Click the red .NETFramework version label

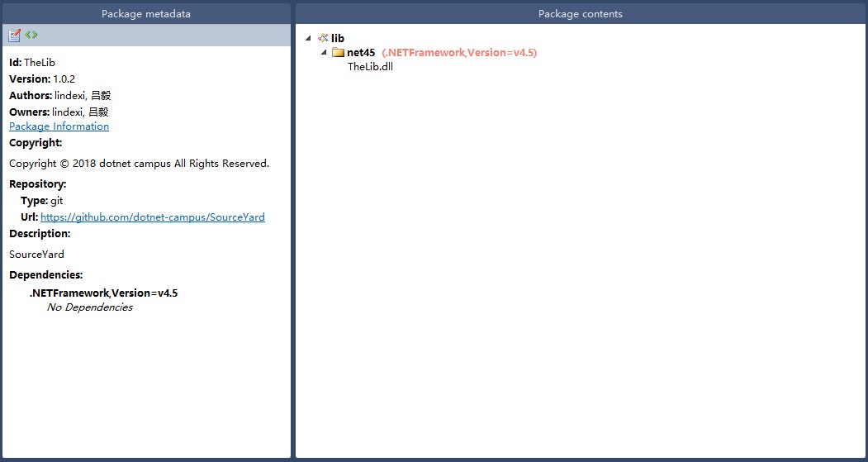click(459, 53)
